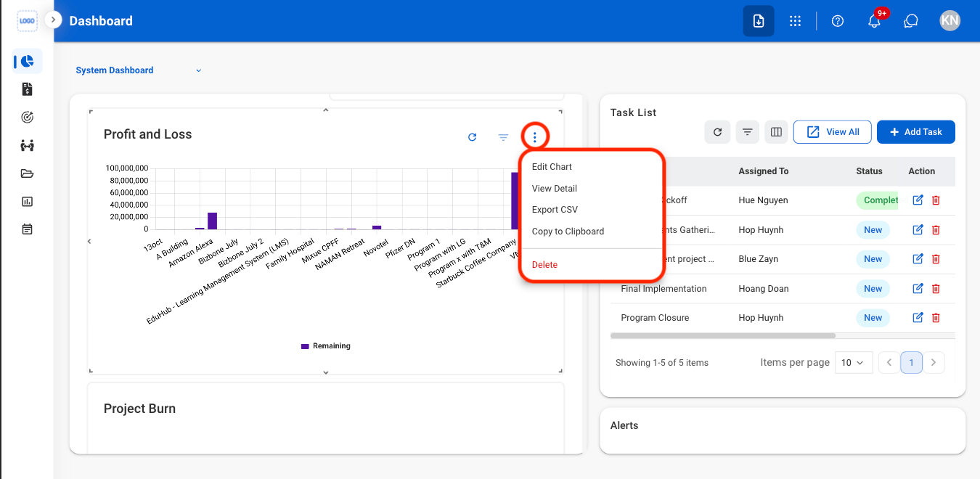The height and width of the screenshot is (479, 980).
Task: Edit the task assigned to Blue Zayn
Action: tap(918, 259)
